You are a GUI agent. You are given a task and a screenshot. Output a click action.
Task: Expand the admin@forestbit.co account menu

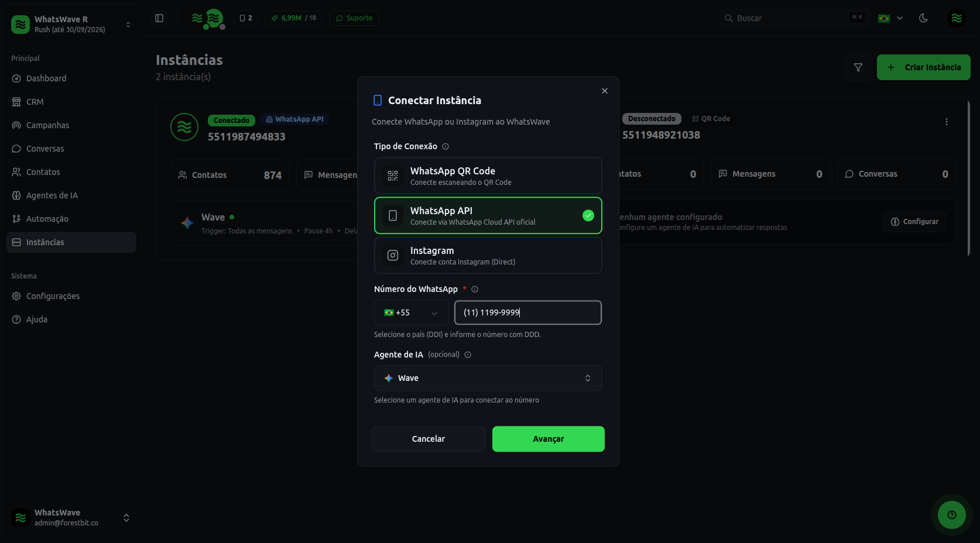point(71,518)
